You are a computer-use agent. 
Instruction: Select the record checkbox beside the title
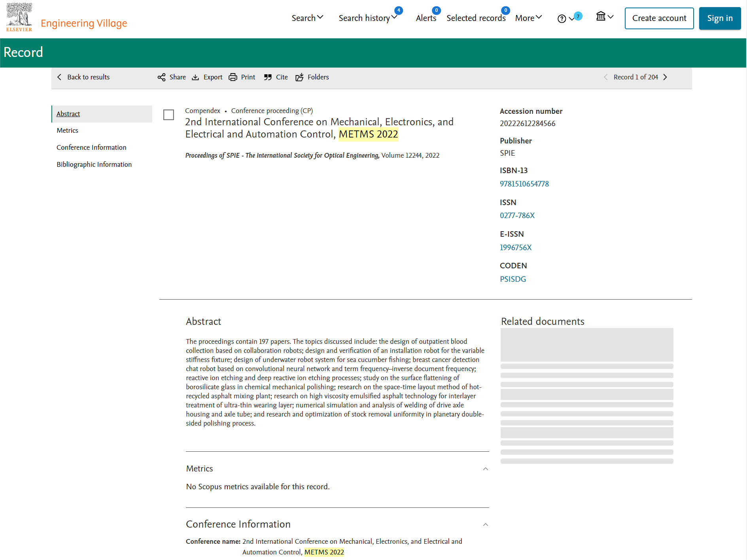coord(169,115)
